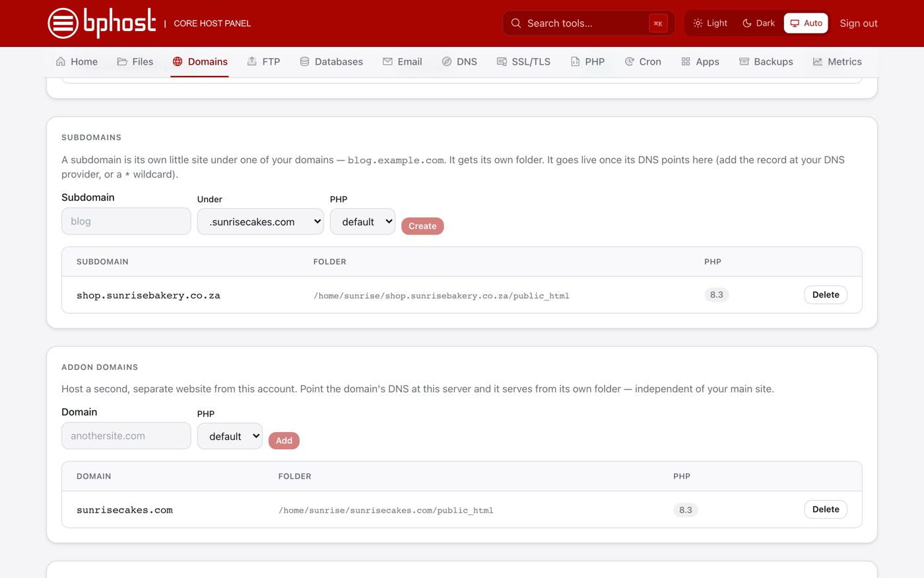Focus the Subdomain name input field

126,221
